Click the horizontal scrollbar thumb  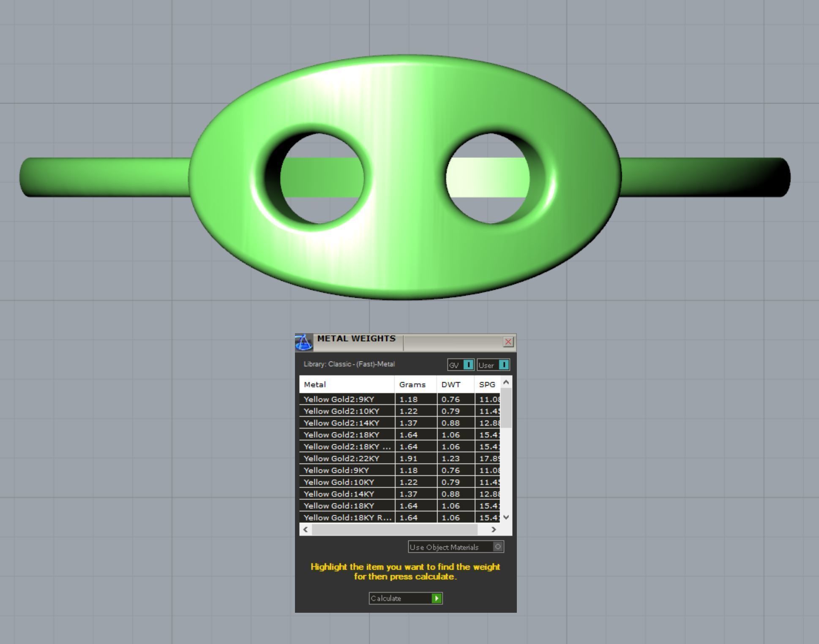coord(394,529)
